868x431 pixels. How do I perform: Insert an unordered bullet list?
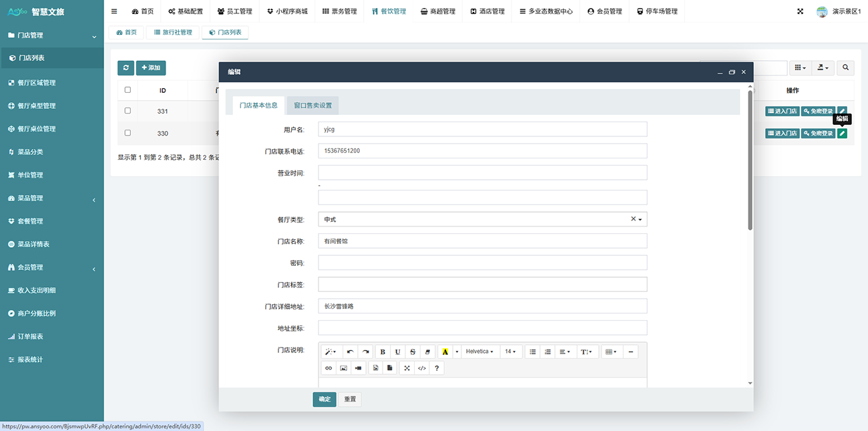pyautogui.click(x=533, y=351)
